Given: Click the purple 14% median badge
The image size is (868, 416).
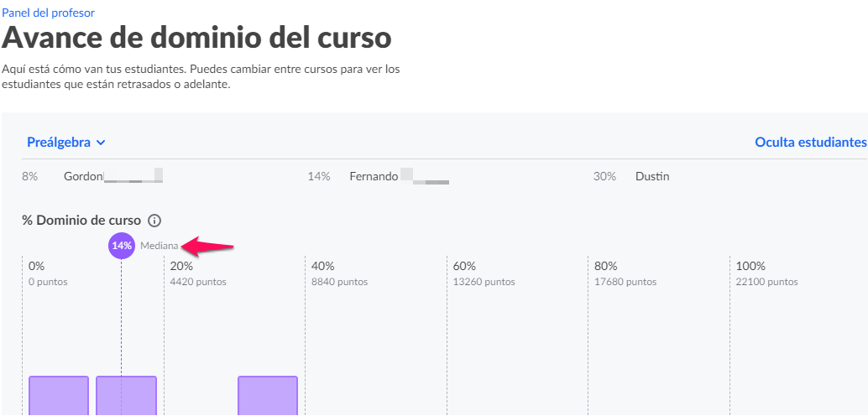Looking at the screenshot, I should [x=121, y=246].
